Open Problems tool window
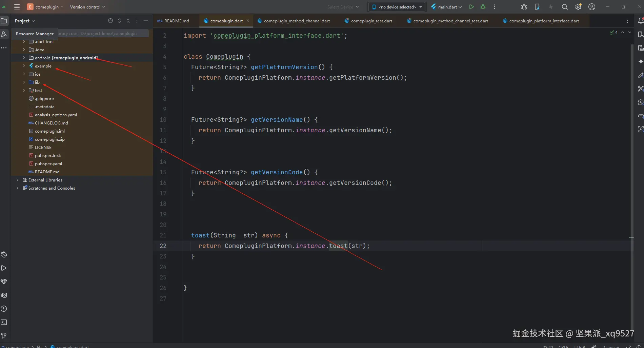The height and width of the screenshot is (348, 644). coord(4,309)
